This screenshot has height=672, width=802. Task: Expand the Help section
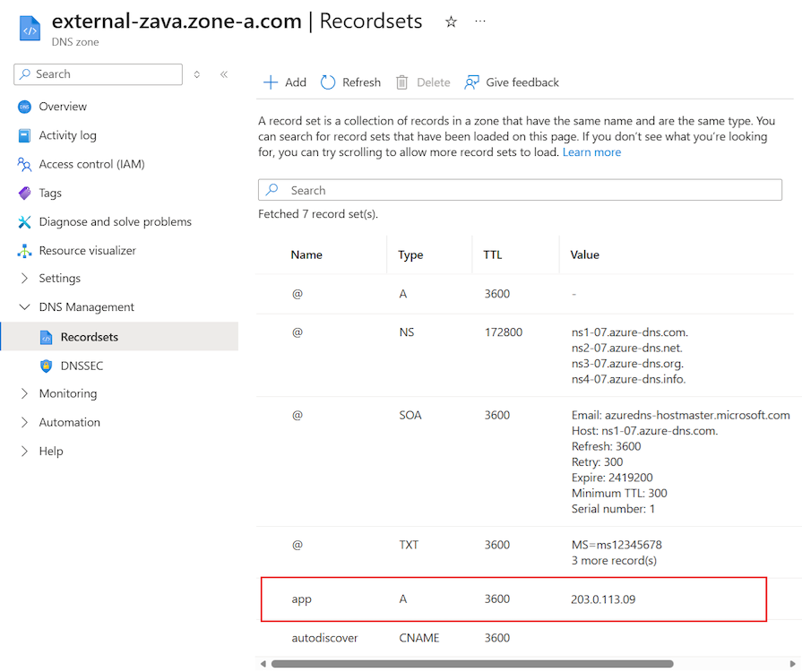24,451
